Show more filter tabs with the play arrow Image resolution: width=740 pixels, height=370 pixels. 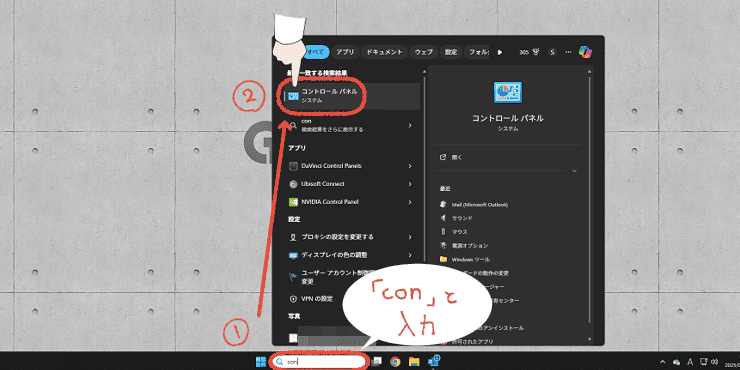(500, 52)
